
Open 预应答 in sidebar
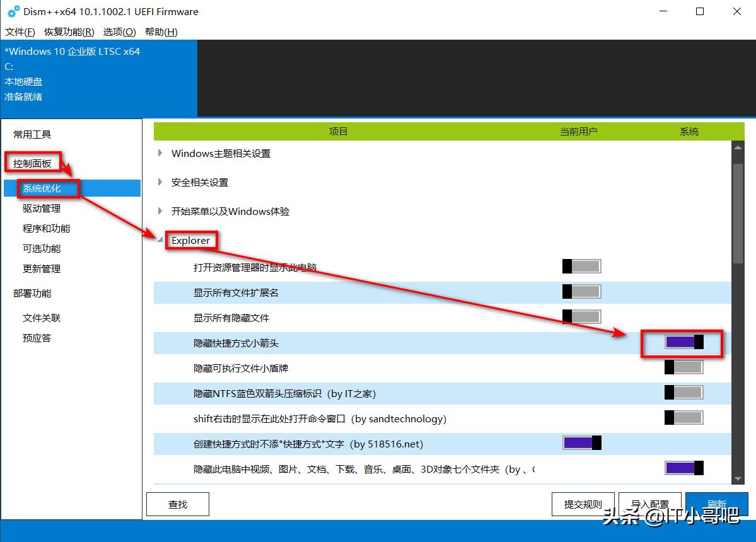(x=37, y=338)
